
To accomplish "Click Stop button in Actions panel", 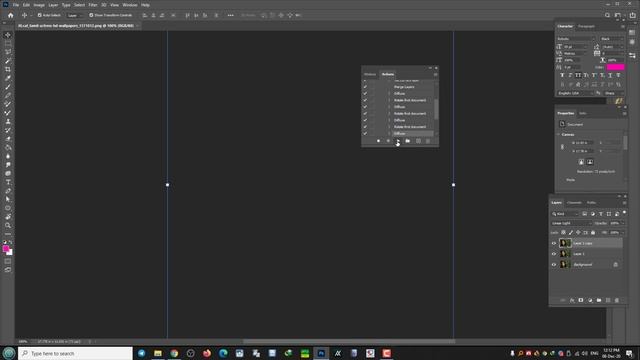I will 378,141.
